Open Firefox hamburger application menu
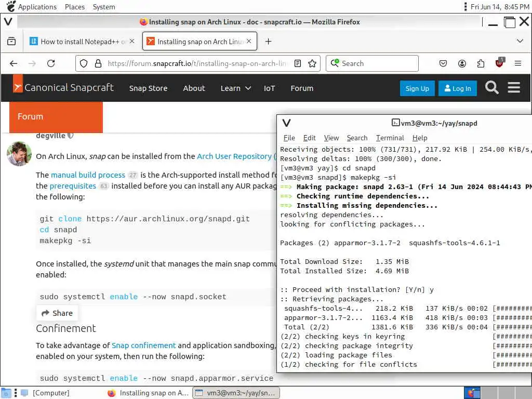Image resolution: width=532 pixels, height=399 pixels. pyautogui.click(x=518, y=63)
